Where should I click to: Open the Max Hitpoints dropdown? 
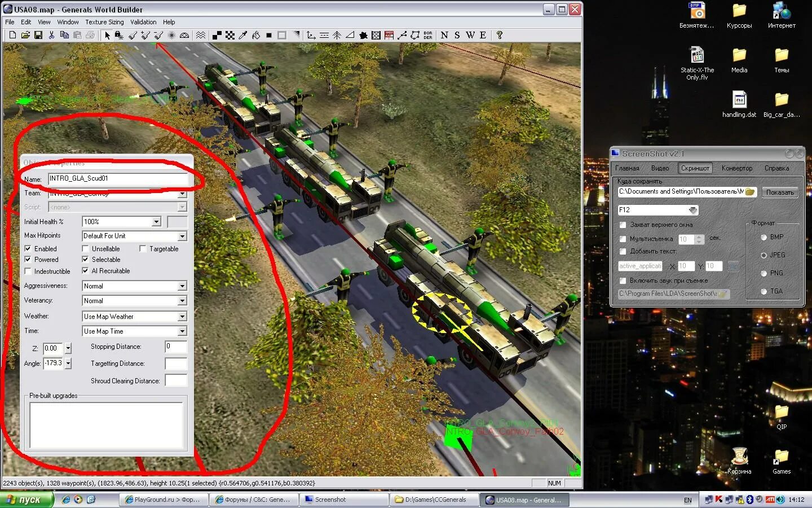pyautogui.click(x=182, y=236)
